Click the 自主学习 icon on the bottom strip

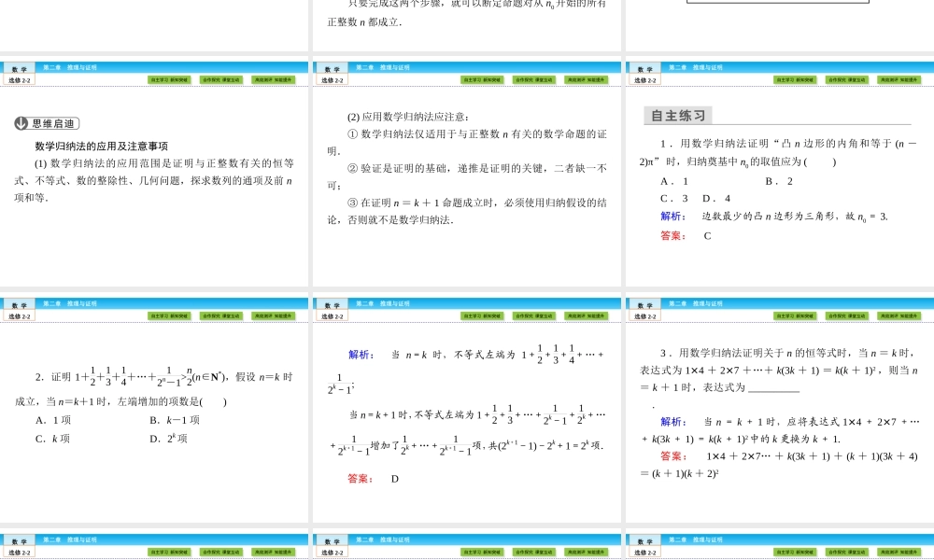click(168, 551)
